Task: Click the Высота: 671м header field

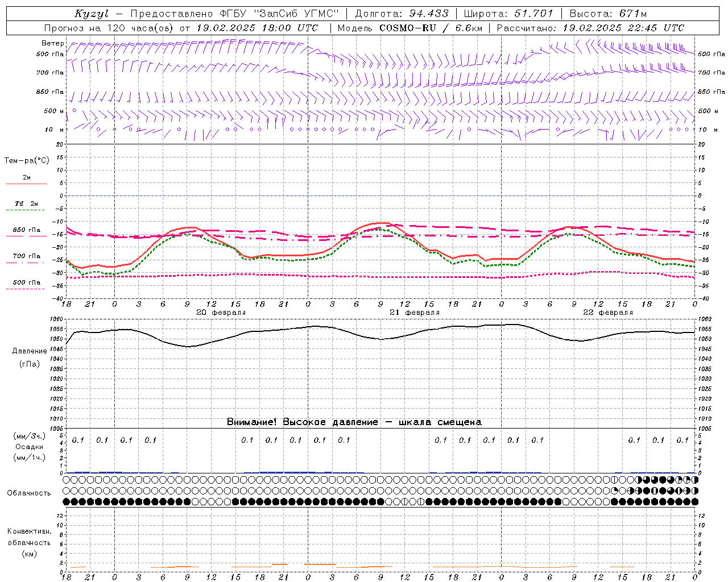Action: 608,14
